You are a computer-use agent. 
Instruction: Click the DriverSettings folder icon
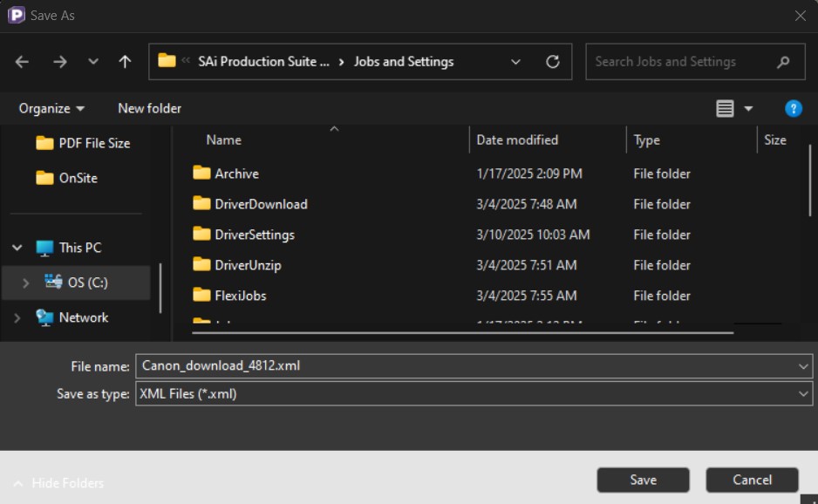(201, 234)
